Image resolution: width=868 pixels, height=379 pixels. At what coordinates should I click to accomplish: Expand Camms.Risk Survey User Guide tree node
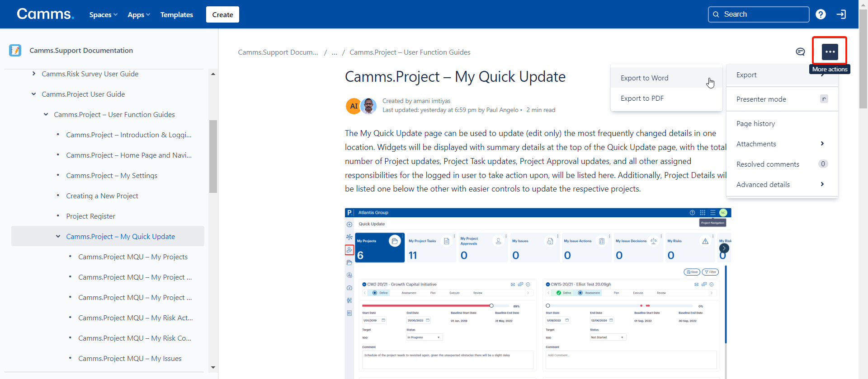pos(34,74)
